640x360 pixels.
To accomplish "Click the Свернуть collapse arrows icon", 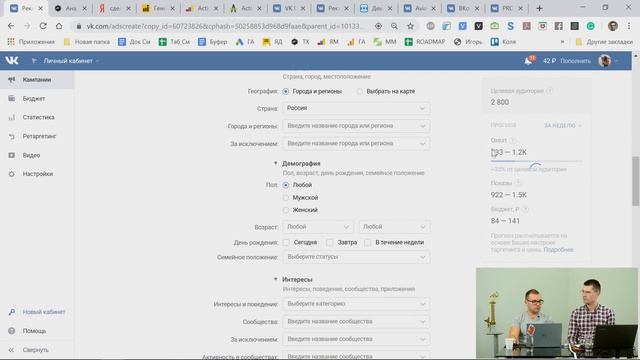I will [11, 350].
